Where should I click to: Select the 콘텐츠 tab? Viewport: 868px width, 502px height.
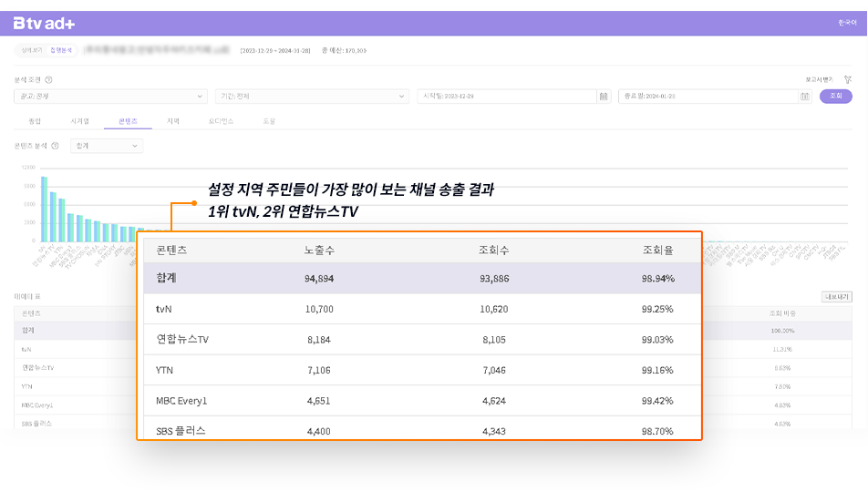pyautogui.click(x=128, y=121)
